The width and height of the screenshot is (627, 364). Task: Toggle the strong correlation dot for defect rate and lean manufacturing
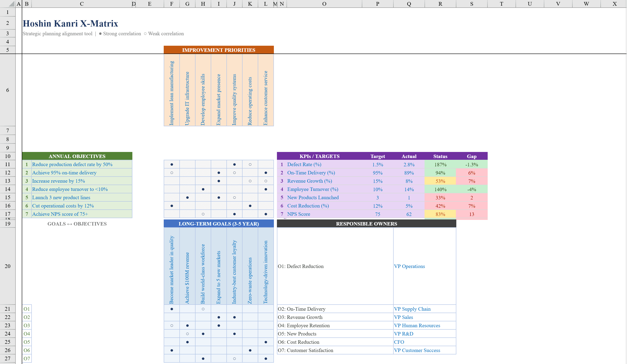point(172,164)
